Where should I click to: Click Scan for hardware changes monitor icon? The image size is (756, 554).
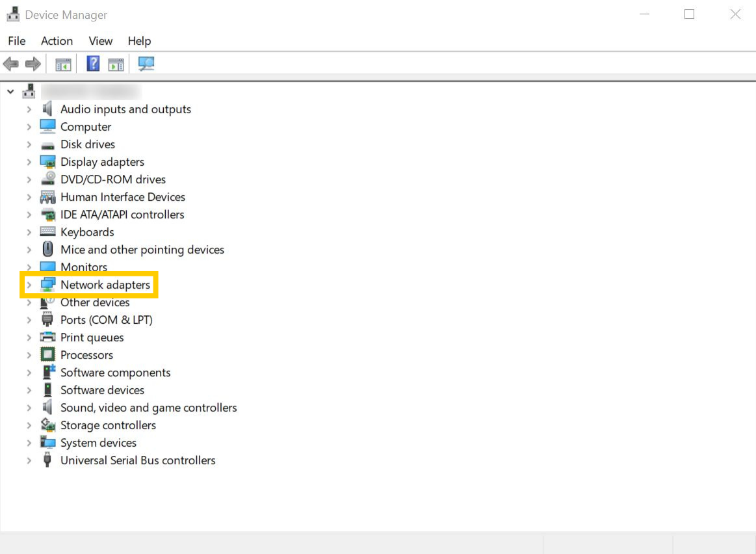coord(146,64)
